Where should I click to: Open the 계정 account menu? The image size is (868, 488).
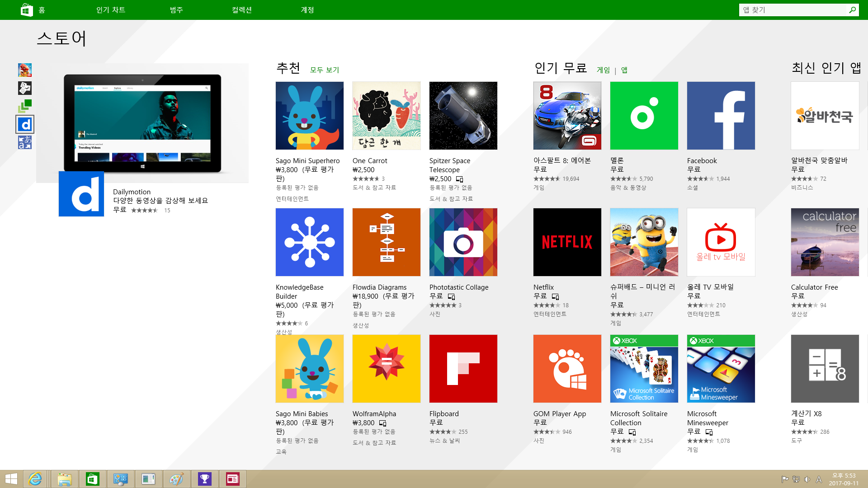pos(307,10)
